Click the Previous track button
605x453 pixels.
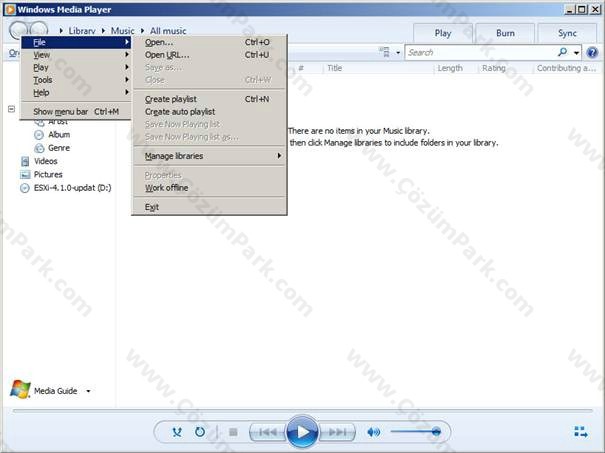tap(267, 432)
